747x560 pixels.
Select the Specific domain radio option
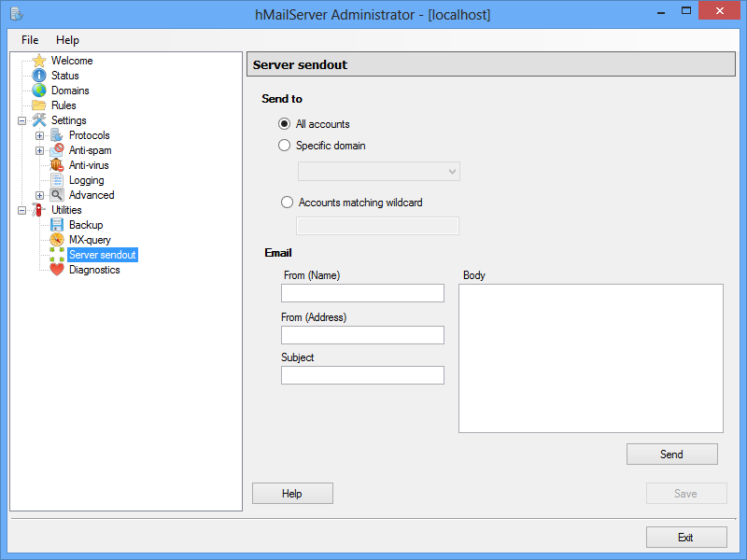285,146
